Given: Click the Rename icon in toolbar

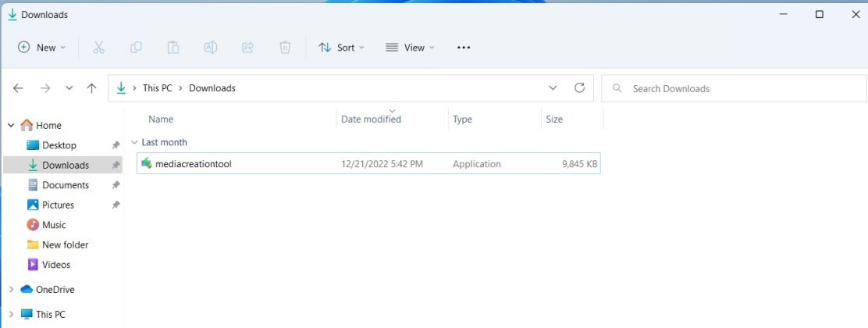Looking at the screenshot, I should tap(210, 48).
